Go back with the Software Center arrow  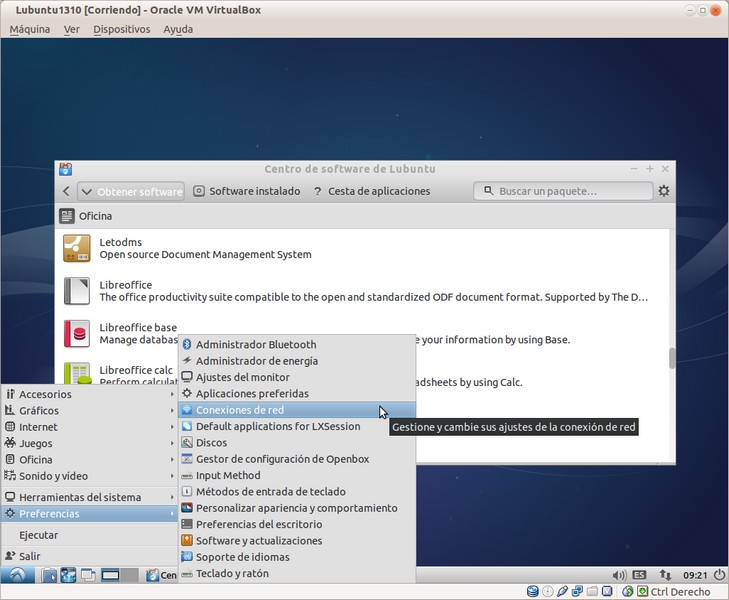click(x=66, y=191)
